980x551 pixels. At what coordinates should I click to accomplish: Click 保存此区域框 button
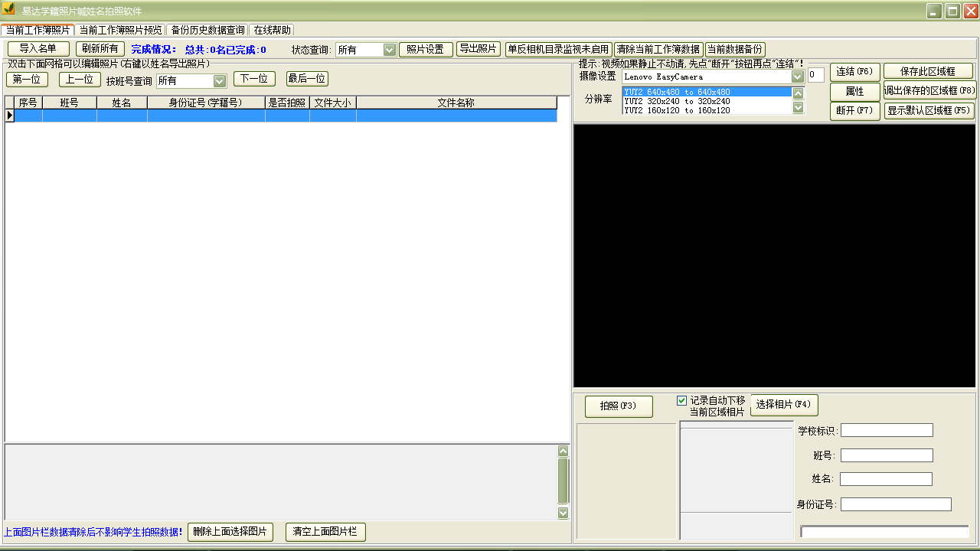coord(928,71)
